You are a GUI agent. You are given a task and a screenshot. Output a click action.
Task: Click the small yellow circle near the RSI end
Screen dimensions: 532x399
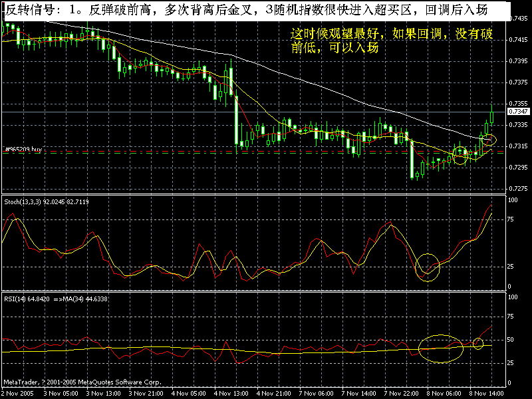pyautogui.click(x=478, y=342)
